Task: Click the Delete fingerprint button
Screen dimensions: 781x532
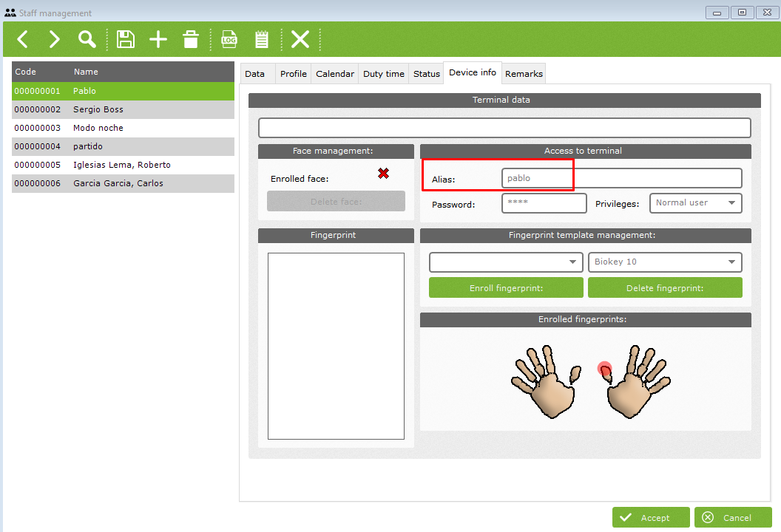Action: tap(665, 287)
